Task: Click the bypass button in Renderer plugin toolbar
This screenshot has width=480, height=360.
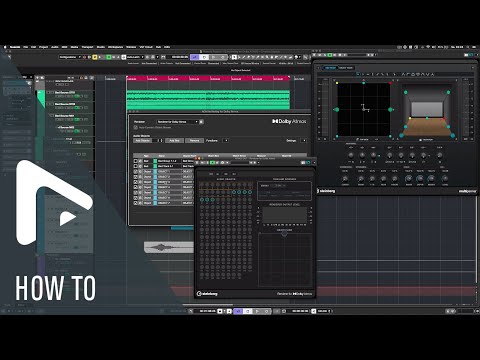Action: pyautogui.click(x=197, y=162)
